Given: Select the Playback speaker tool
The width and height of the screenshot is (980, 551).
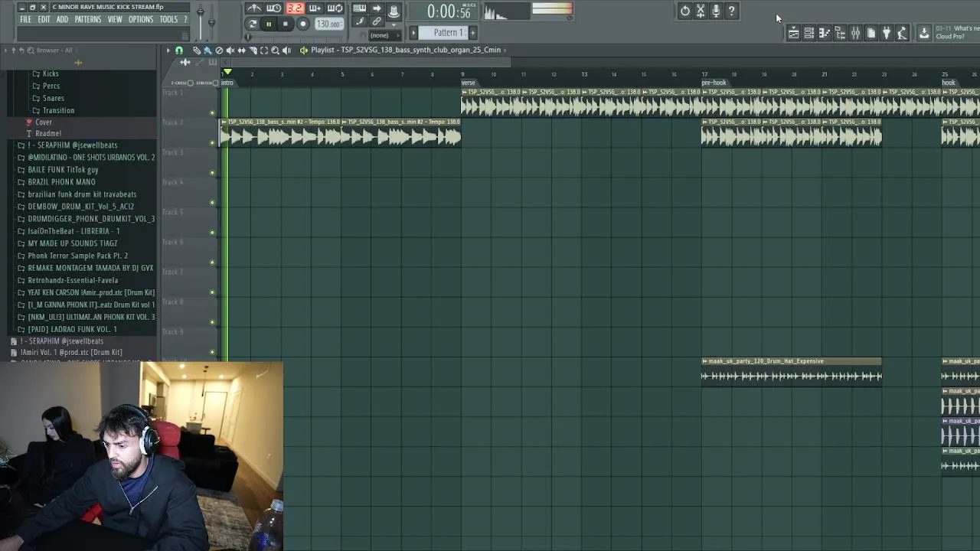Looking at the screenshot, I should coord(286,51).
